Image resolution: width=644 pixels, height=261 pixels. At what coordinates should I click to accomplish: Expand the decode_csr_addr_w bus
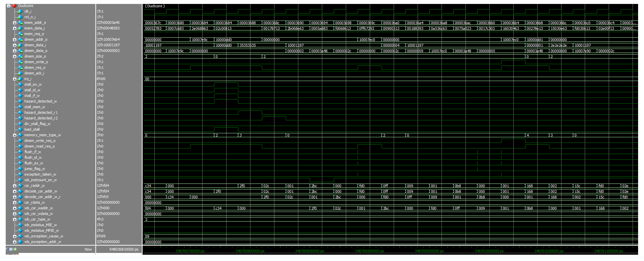15,191
